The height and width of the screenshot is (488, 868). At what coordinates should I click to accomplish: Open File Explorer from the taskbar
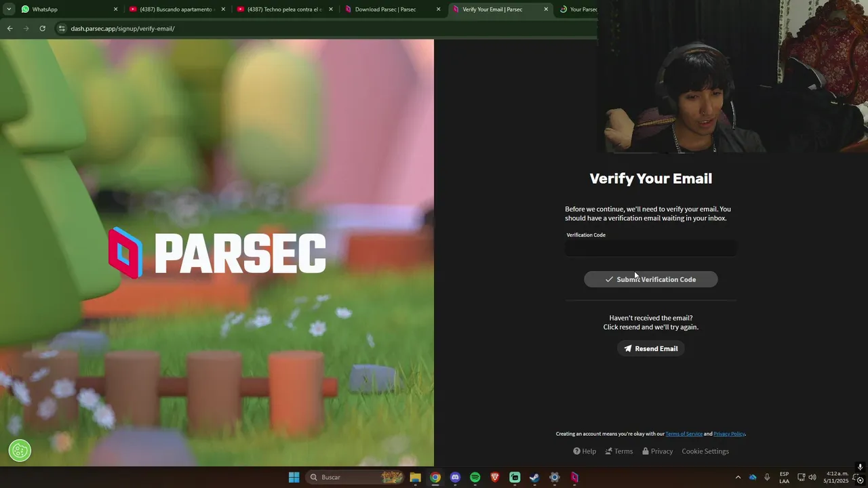(415, 477)
